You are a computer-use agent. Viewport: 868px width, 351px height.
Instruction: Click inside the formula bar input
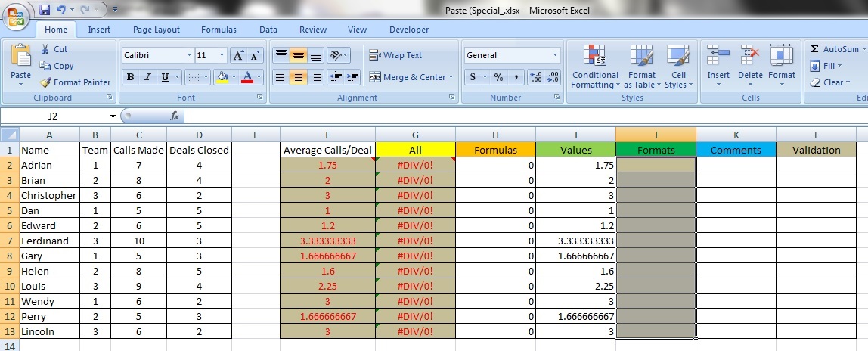(522, 116)
